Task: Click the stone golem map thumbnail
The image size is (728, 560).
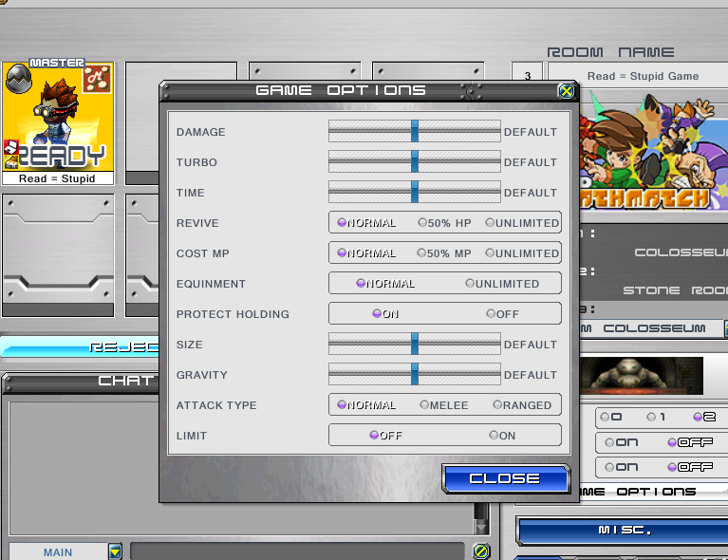Action: (x=642, y=375)
